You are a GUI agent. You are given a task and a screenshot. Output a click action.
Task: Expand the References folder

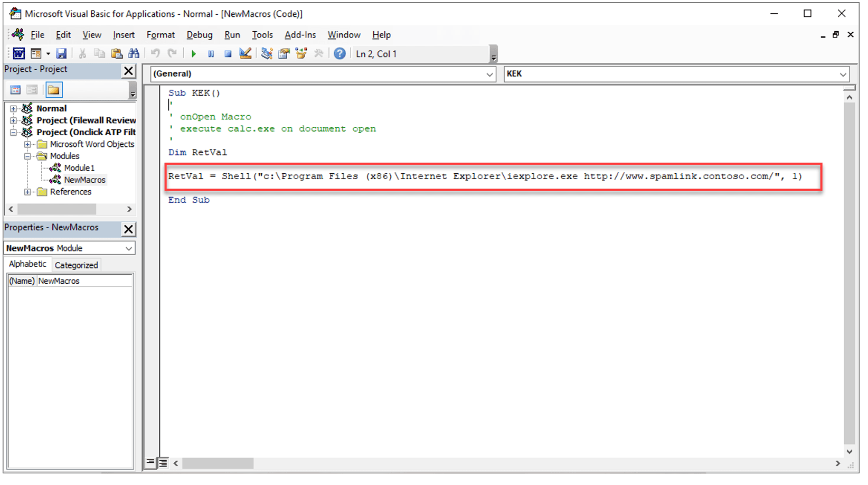[x=27, y=192]
